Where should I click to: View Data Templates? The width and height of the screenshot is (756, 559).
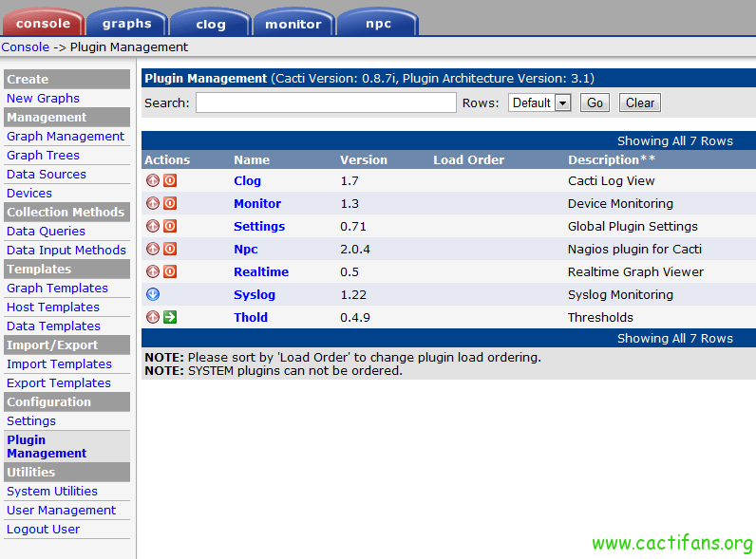coord(53,326)
